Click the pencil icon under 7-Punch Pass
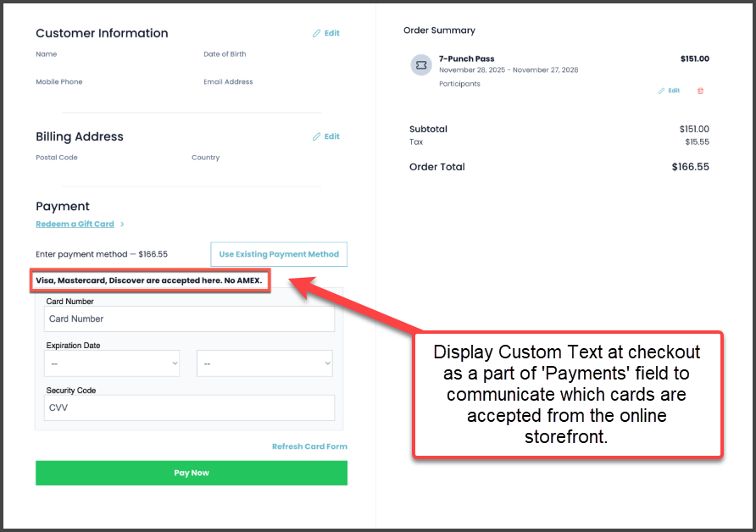The image size is (756, 532). 662,91
